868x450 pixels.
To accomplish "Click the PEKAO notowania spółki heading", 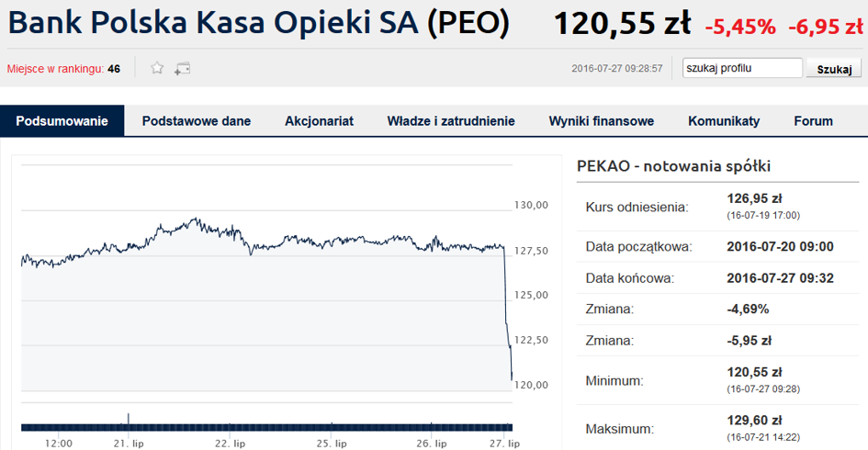I will tap(673, 166).
